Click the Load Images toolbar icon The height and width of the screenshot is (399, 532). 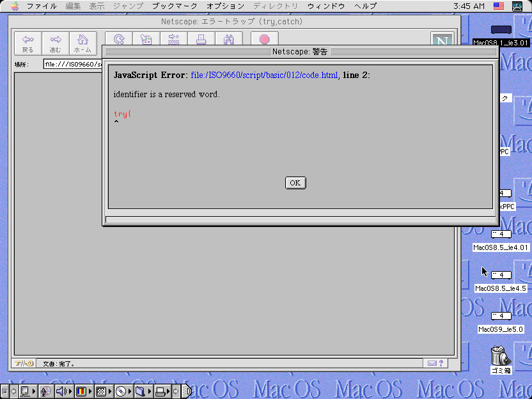[146, 39]
